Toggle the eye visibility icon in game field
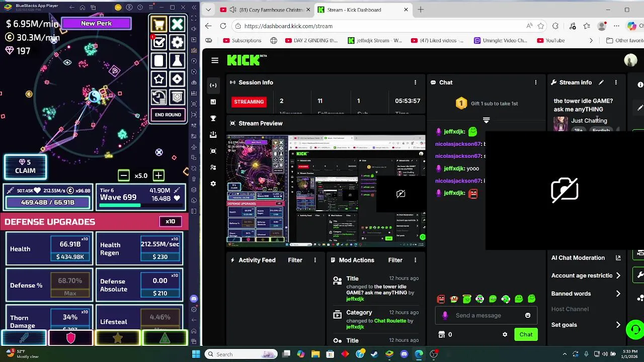This screenshot has height=362, width=644. (x=67, y=63)
